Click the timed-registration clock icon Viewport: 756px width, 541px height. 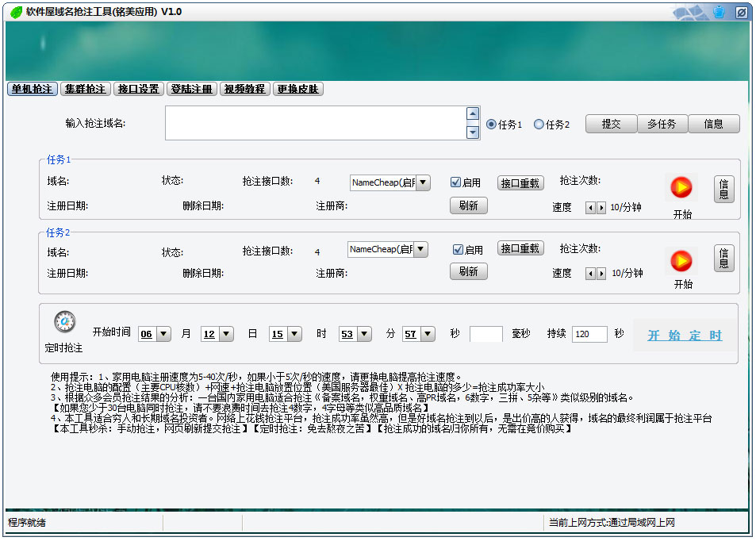click(x=64, y=322)
